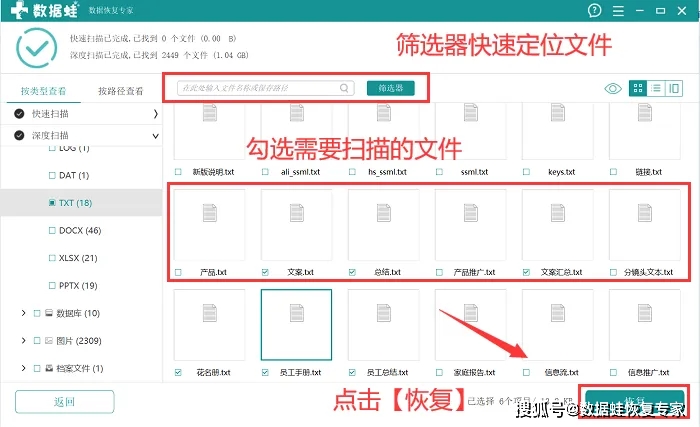The height and width of the screenshot is (427, 700).
Task: Select the 总结.txt file icon
Action: point(383,213)
